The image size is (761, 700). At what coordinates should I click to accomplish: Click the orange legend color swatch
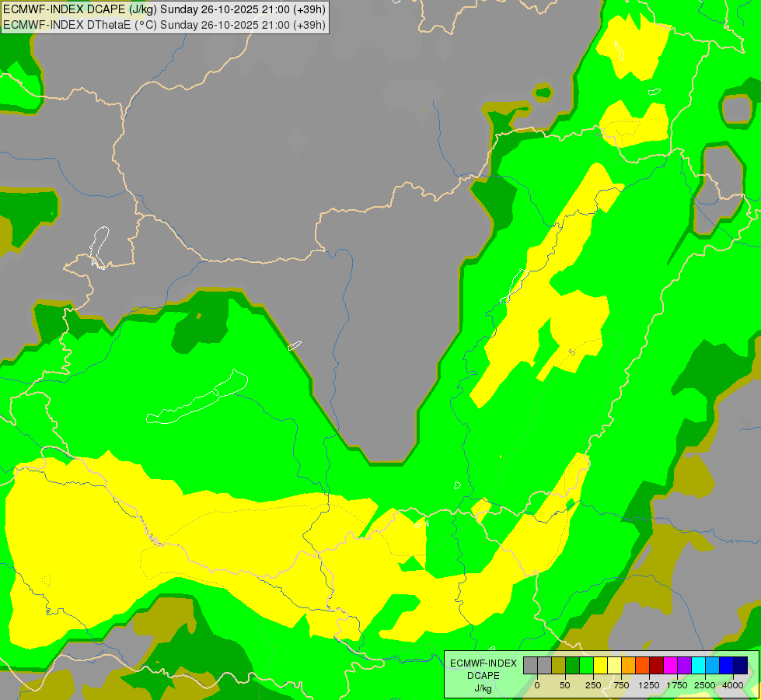[x=629, y=665]
